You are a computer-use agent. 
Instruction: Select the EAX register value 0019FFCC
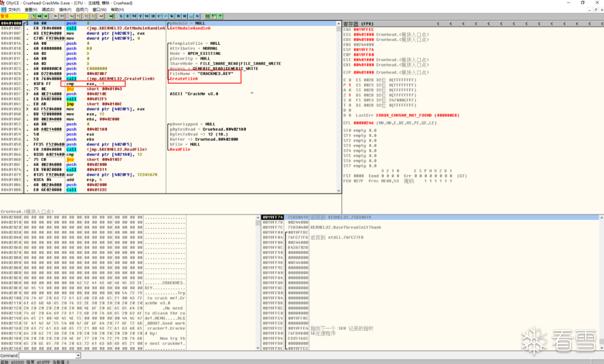pyautogui.click(x=363, y=29)
